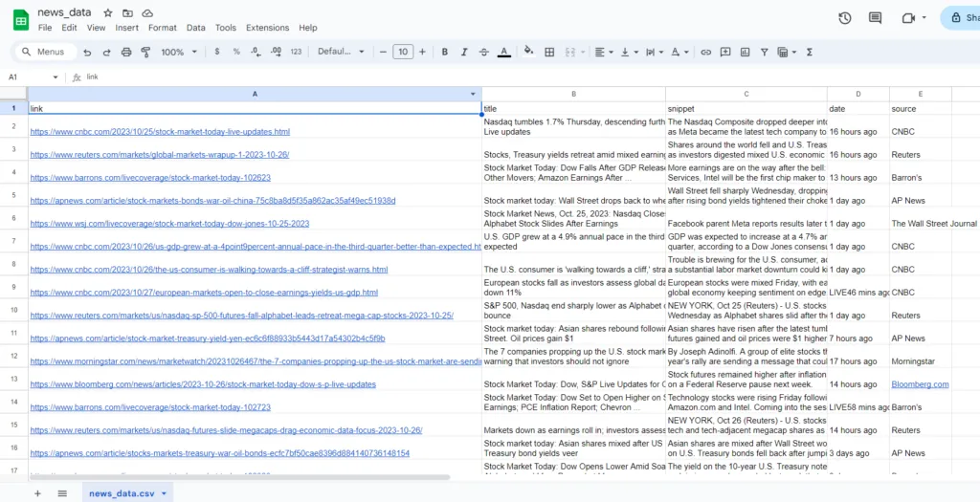980x502 pixels.
Task: Click the insert link icon
Action: [706, 52]
